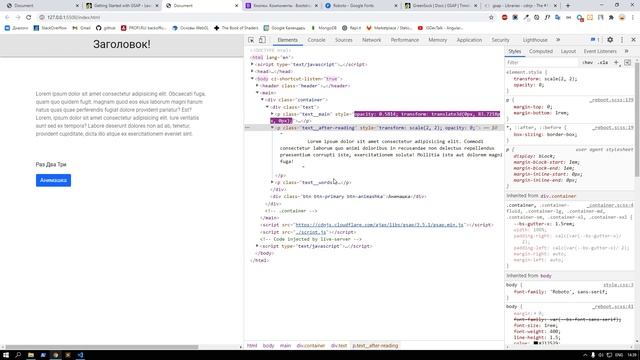The image size is (640, 360).
Task: Open a new browser tab with the plus
Action: click(568, 6)
